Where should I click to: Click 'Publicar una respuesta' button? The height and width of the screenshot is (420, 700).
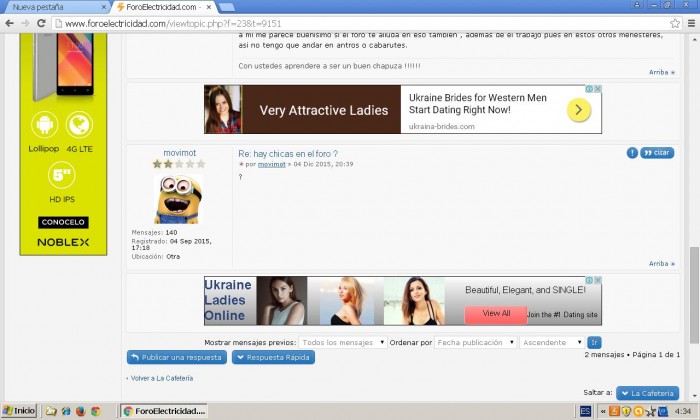click(177, 358)
